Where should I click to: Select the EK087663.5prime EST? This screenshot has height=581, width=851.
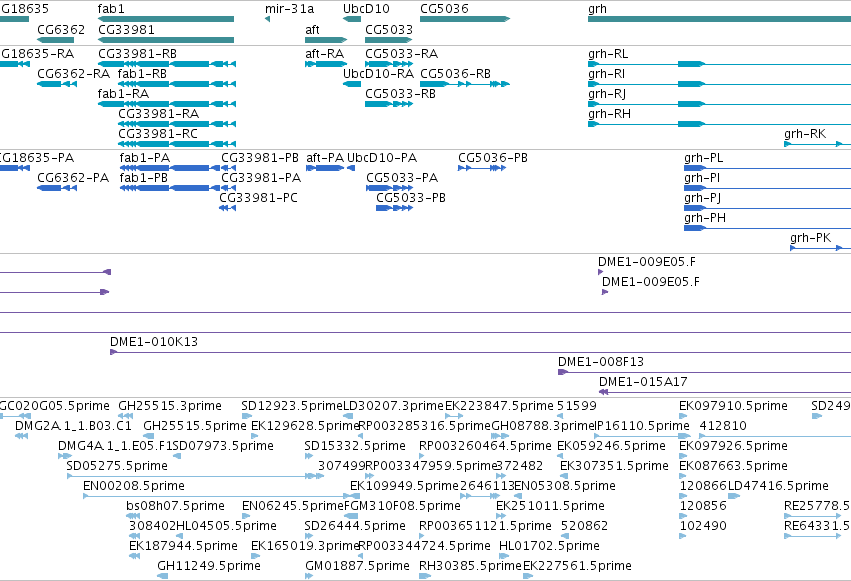tap(683, 477)
